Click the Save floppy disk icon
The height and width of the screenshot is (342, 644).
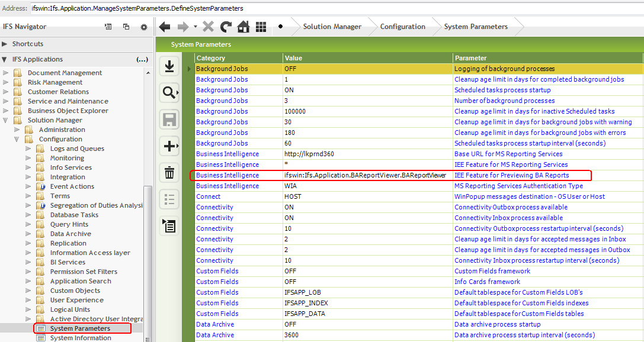point(169,120)
